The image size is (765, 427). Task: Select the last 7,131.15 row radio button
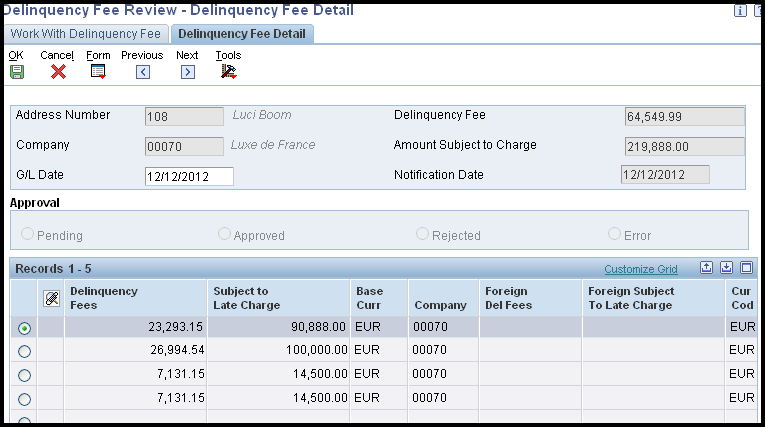pyautogui.click(x=24, y=399)
